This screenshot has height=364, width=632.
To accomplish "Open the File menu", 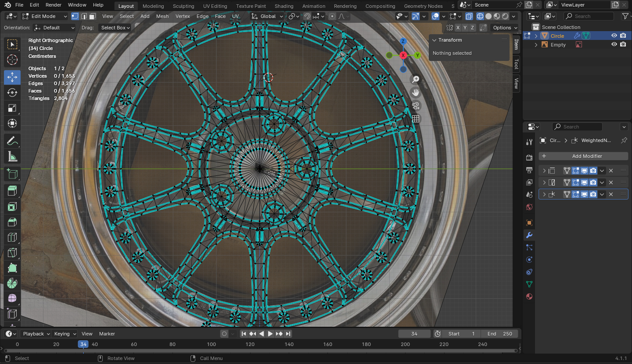I will (19, 5).
